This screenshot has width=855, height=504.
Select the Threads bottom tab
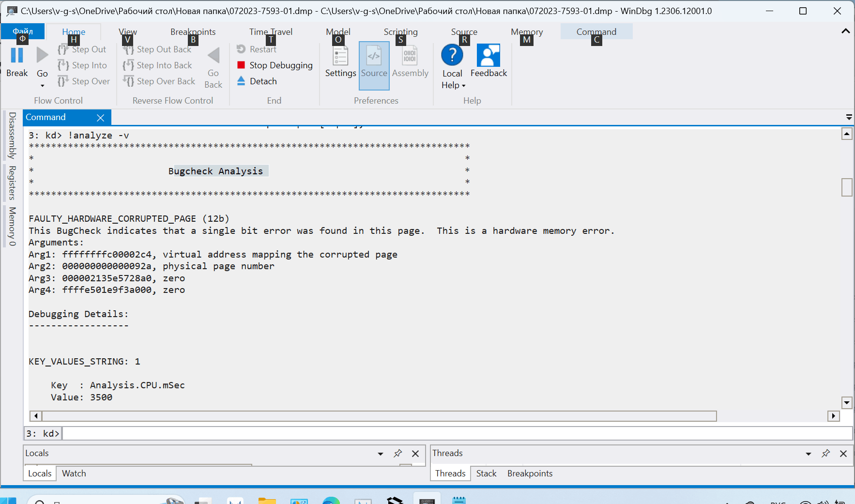click(x=450, y=473)
